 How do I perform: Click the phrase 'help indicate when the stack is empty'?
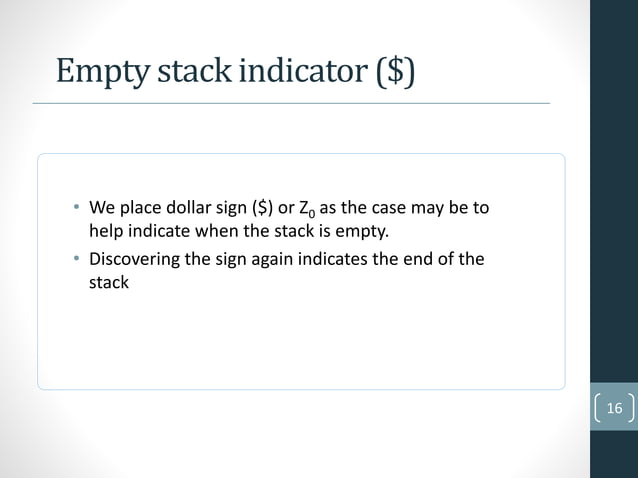tap(238, 231)
